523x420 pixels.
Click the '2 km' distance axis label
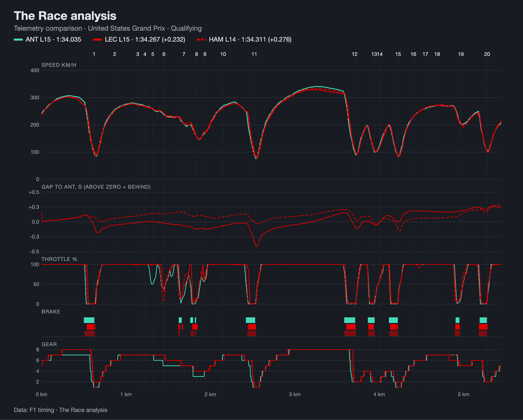pos(210,394)
